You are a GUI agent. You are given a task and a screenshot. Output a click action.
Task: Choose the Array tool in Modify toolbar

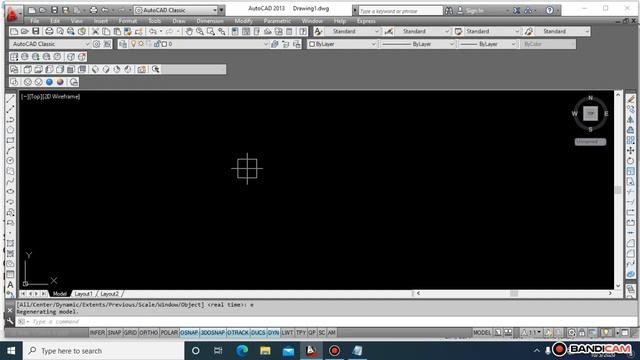tap(631, 140)
